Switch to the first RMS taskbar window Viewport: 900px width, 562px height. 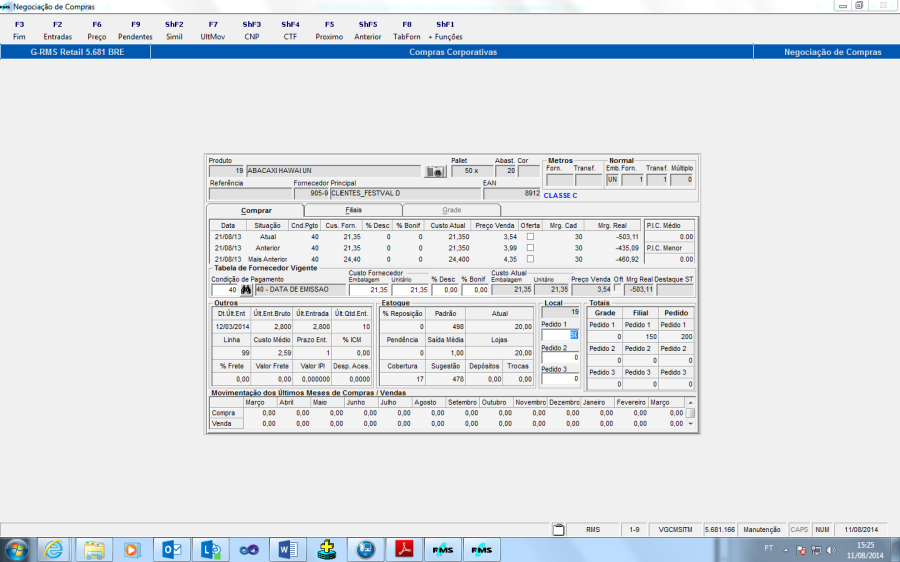point(443,550)
